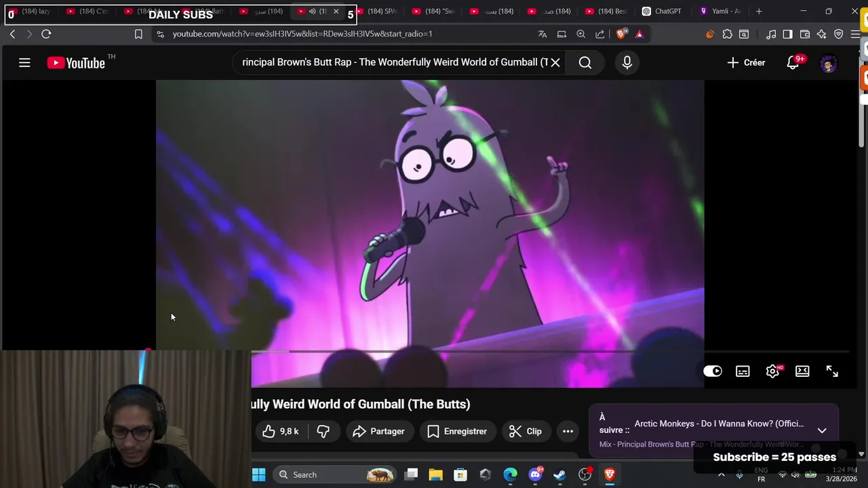
Task: Open a new browser tab
Action: click(759, 11)
